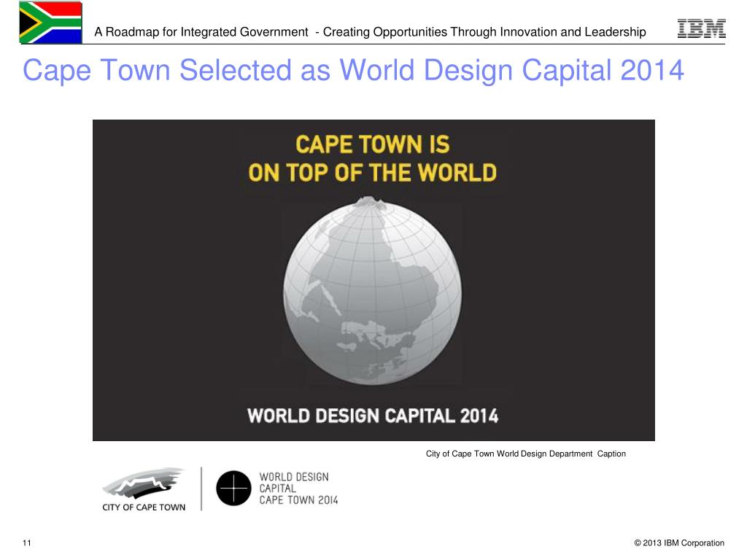Screen dimensions: 747x560
Task: Click 'CAPE TOWN IS ON TOP OF THE WORLD' headline
Action: pos(372,158)
